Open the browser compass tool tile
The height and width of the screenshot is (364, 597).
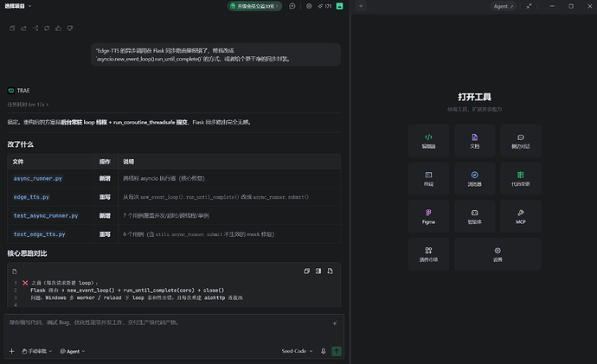[474, 178]
